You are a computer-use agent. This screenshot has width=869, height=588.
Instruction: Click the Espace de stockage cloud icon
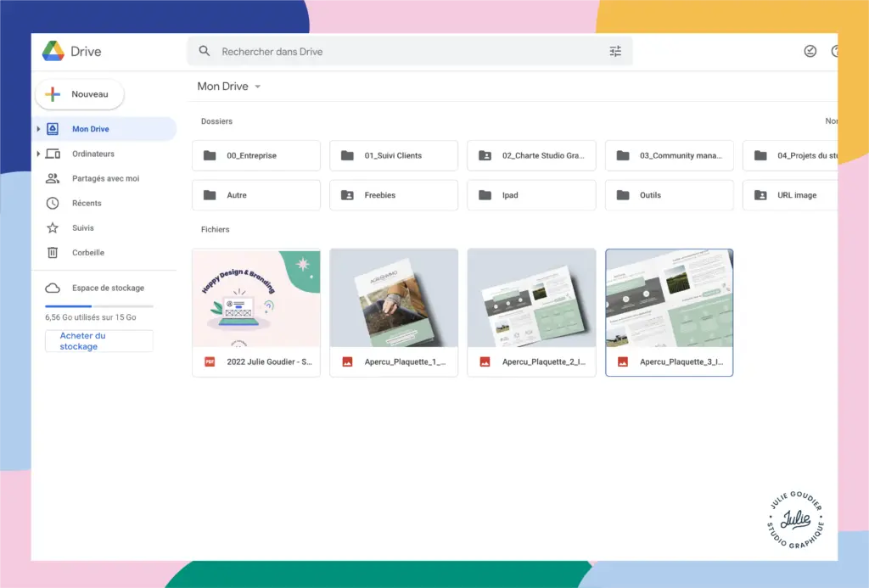click(x=53, y=288)
